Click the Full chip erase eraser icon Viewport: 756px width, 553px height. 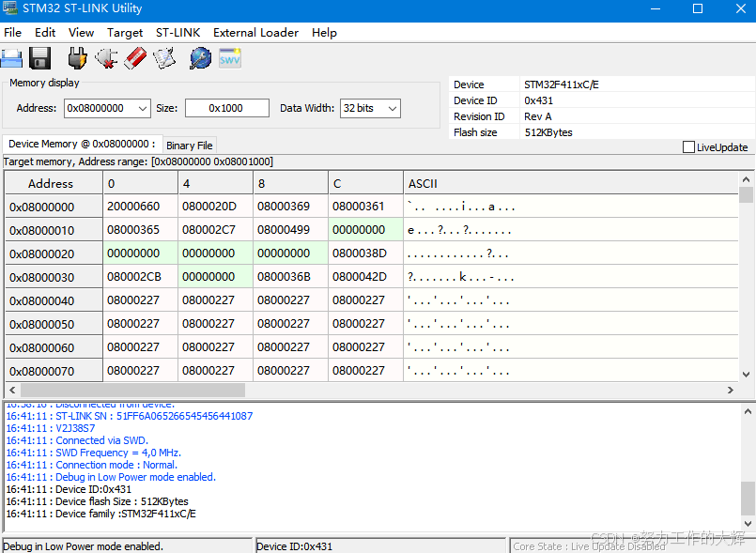pyautogui.click(x=135, y=58)
